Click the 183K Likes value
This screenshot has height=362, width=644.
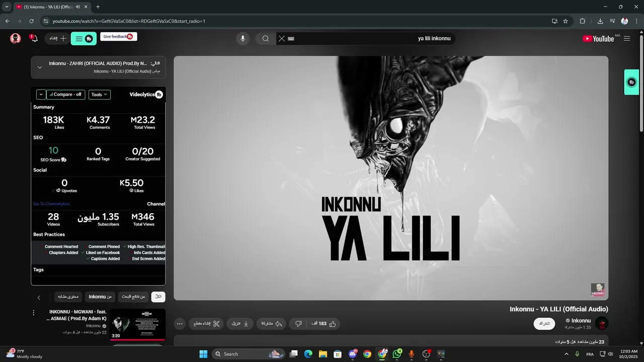53,120
